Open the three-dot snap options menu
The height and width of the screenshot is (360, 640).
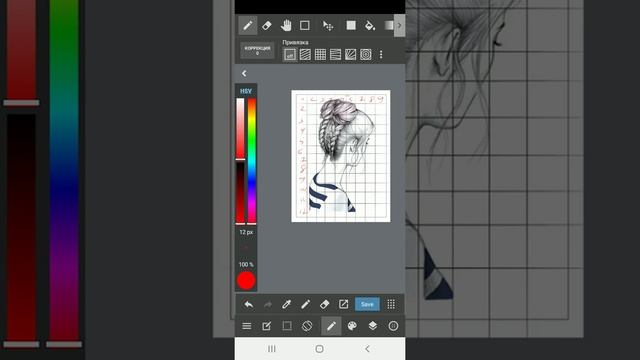pyautogui.click(x=381, y=54)
